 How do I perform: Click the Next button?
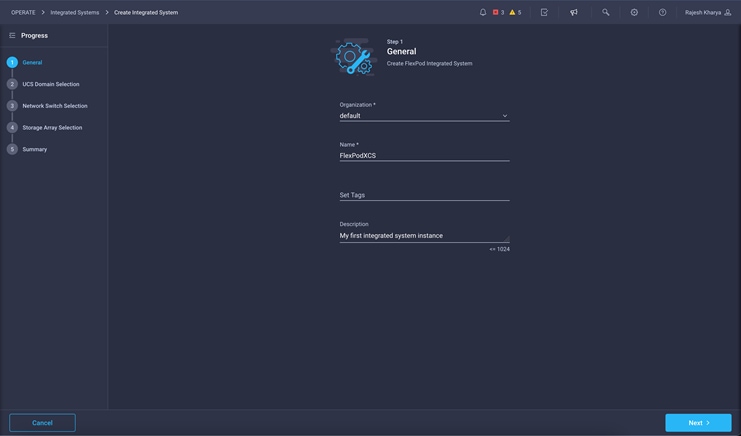(698, 423)
